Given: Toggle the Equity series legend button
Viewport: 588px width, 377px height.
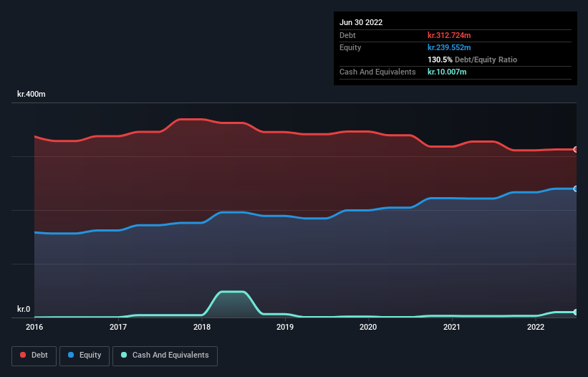Looking at the screenshot, I should 85,355.
